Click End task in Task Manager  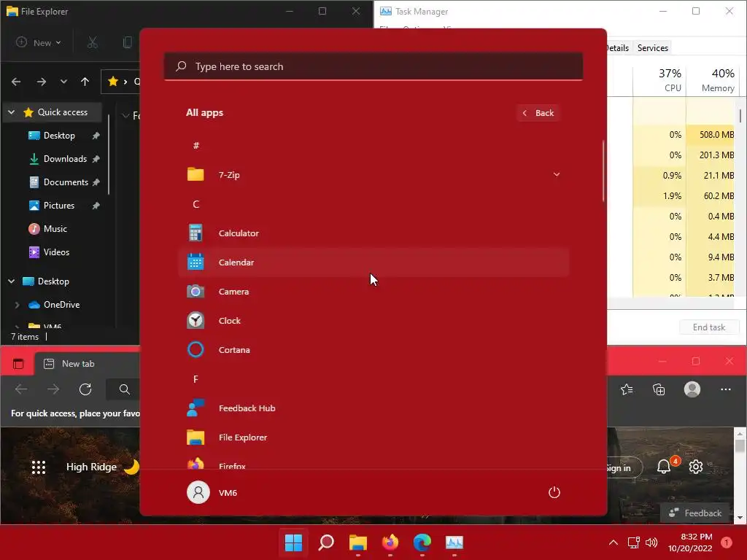coord(709,327)
